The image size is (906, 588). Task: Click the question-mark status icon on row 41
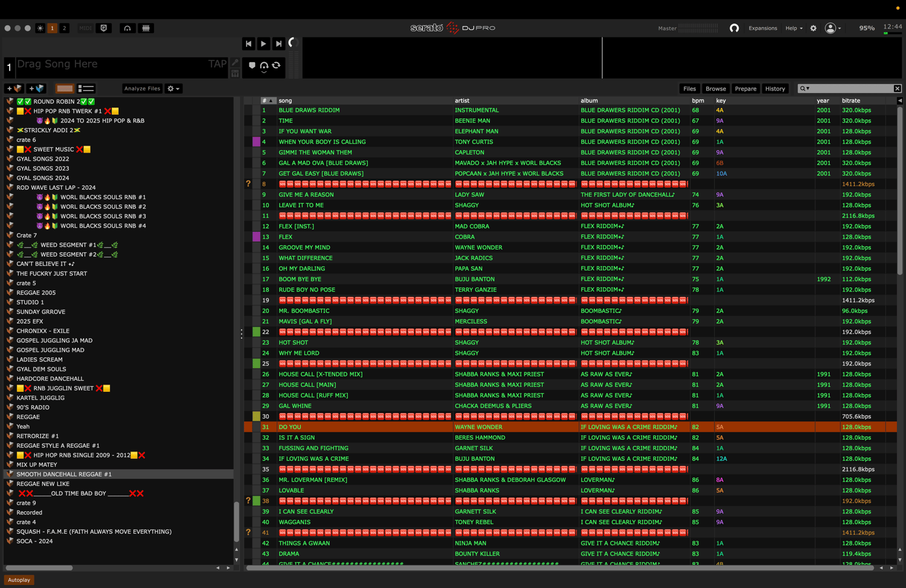click(248, 532)
